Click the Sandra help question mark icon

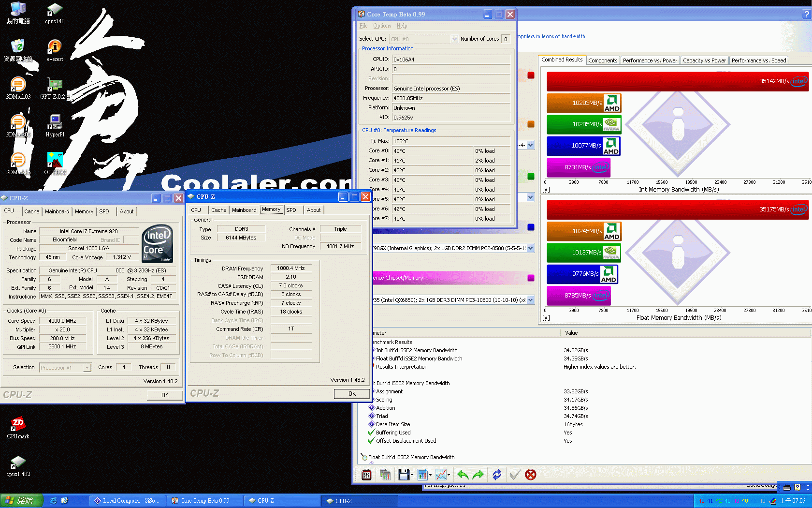click(807, 15)
